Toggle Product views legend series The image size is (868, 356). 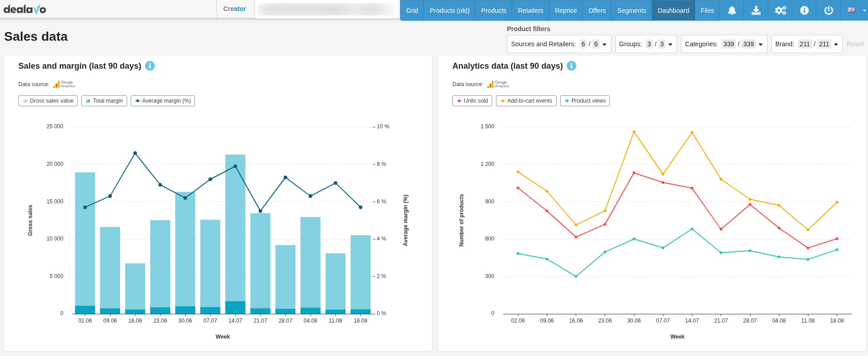click(584, 101)
